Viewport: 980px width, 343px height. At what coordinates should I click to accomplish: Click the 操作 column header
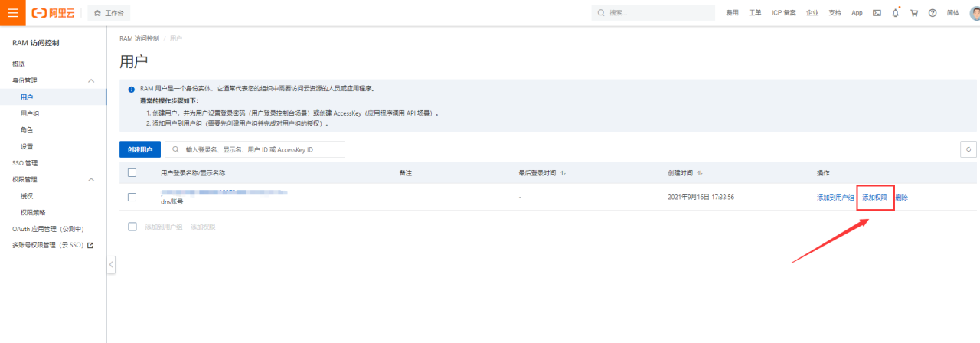coord(824,173)
